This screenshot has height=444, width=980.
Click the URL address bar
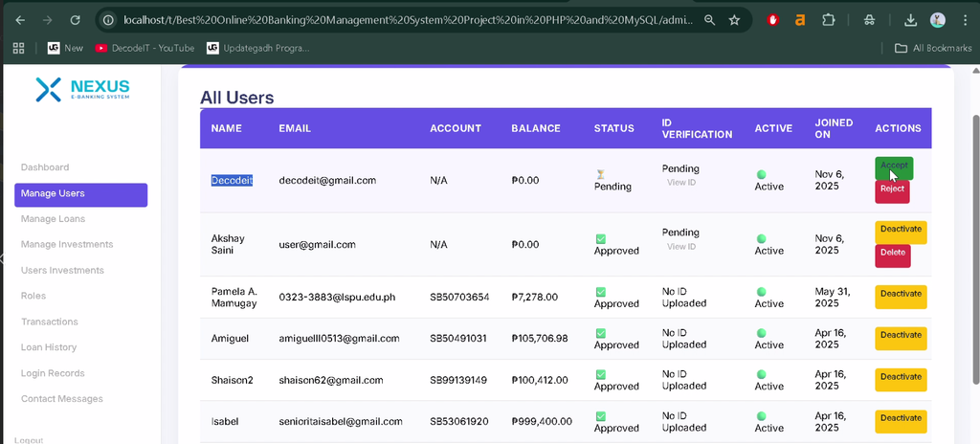click(408, 20)
